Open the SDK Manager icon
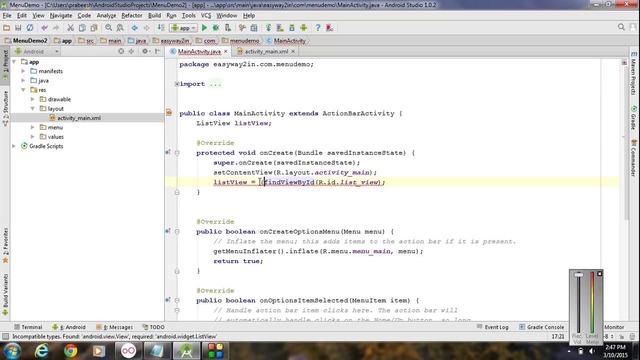The width and height of the screenshot is (640, 360). point(292,28)
